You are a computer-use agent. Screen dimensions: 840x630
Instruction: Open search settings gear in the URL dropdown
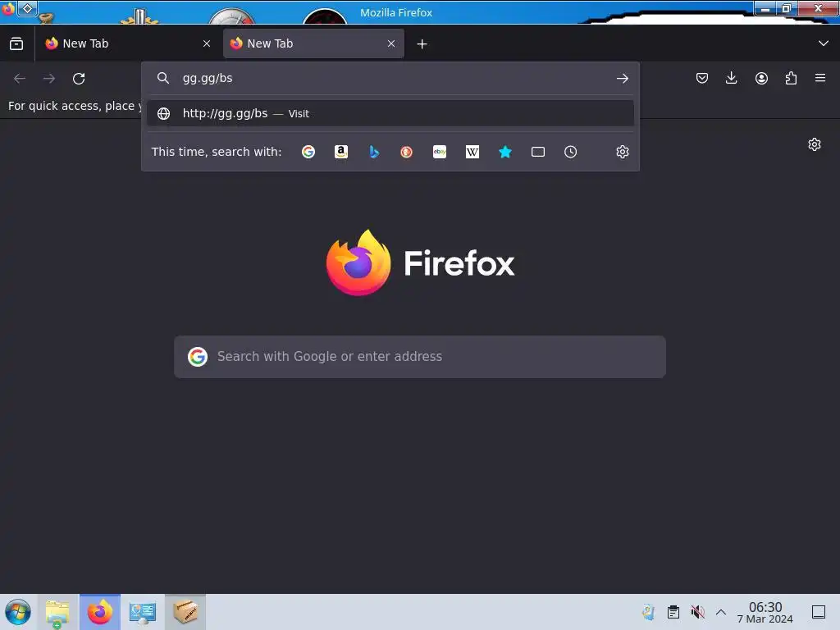622,152
